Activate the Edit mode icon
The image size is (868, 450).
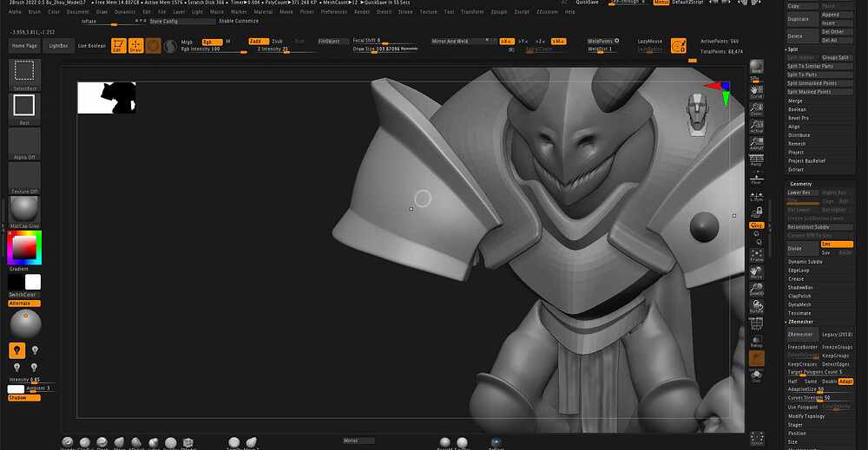[x=118, y=45]
